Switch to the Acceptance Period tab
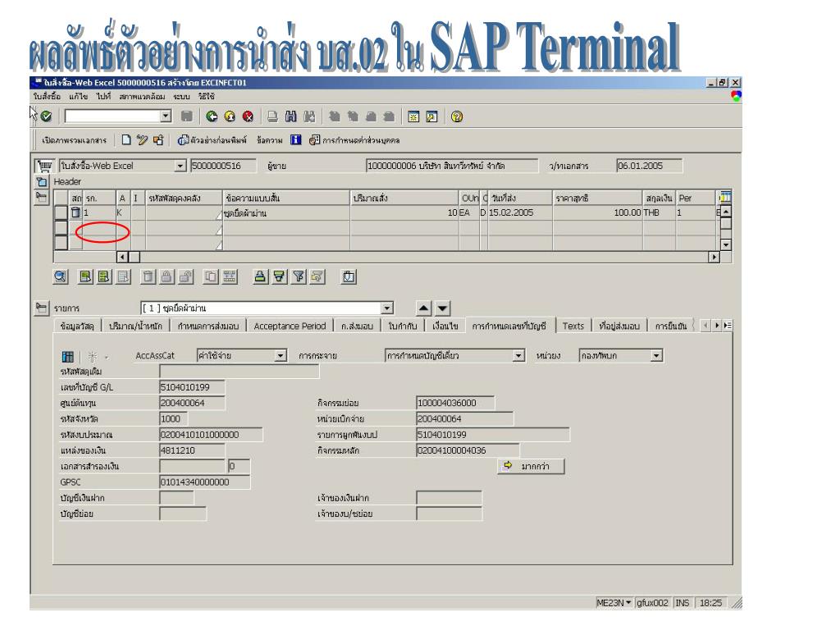This screenshot has width=840, height=630. pos(290,326)
